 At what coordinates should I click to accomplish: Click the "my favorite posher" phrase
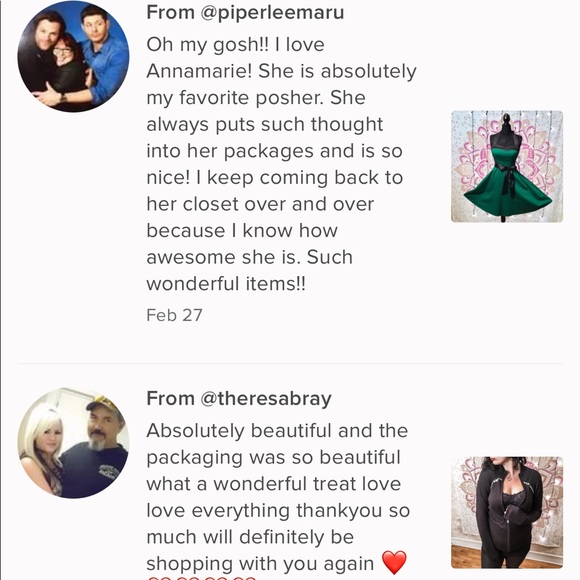coord(235,98)
